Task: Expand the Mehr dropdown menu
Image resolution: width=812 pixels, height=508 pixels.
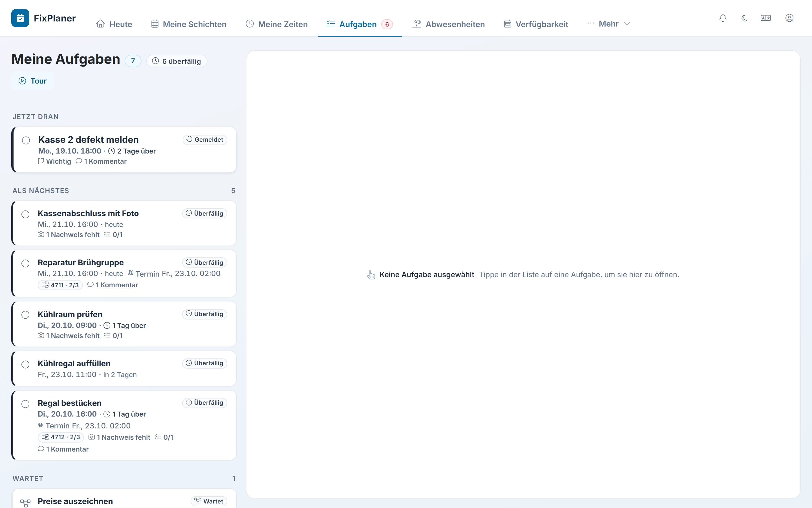Action: [609, 24]
